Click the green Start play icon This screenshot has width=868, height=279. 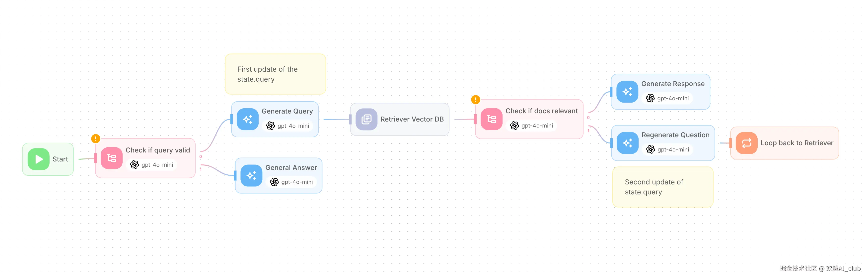(x=38, y=159)
